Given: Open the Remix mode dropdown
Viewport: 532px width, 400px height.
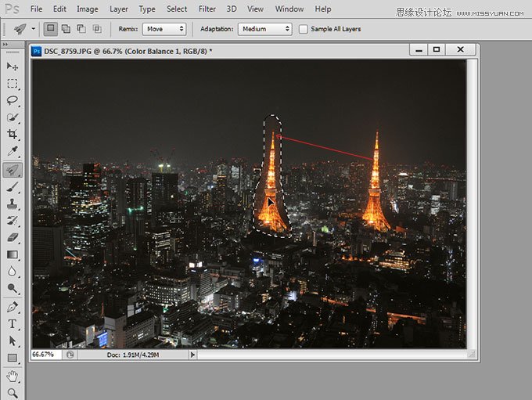Looking at the screenshot, I should 164,29.
